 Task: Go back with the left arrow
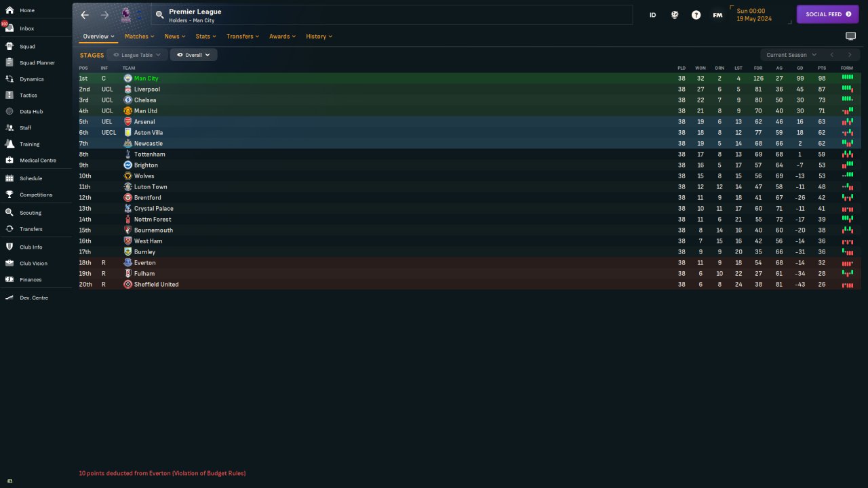(85, 15)
